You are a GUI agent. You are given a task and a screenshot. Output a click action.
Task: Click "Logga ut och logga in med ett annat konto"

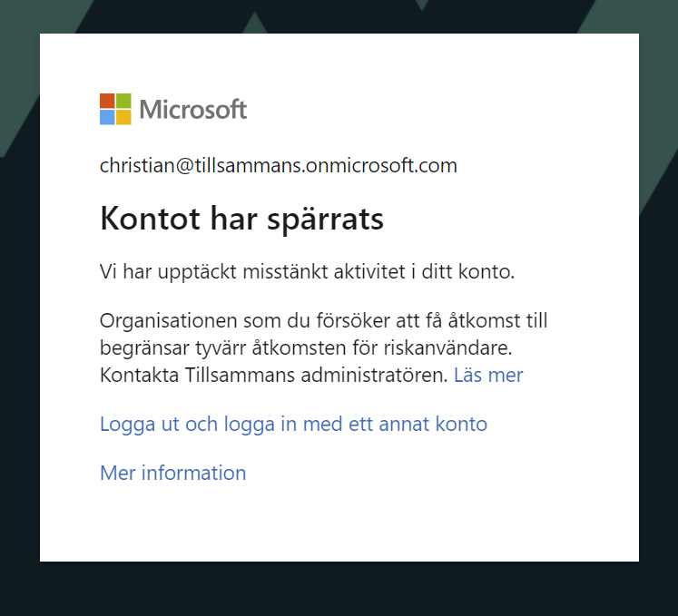293,424
